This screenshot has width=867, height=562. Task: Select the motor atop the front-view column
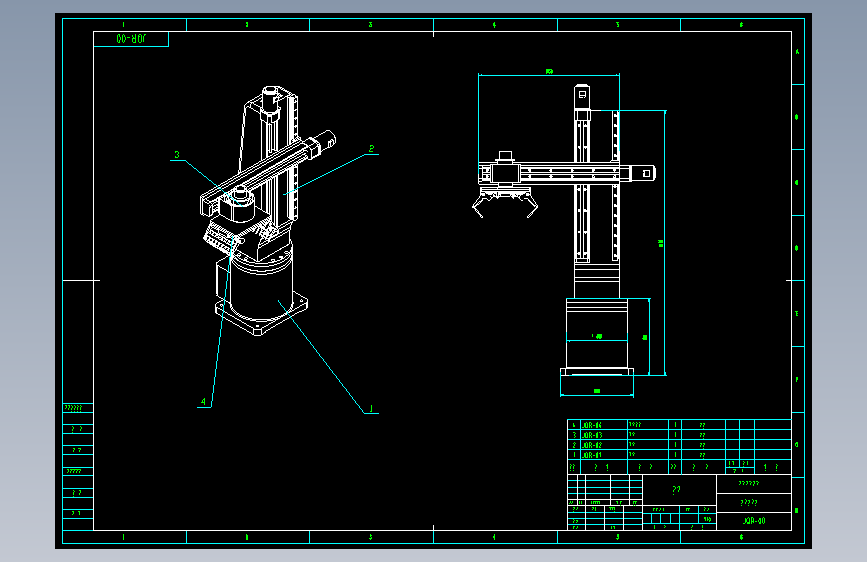(582, 98)
